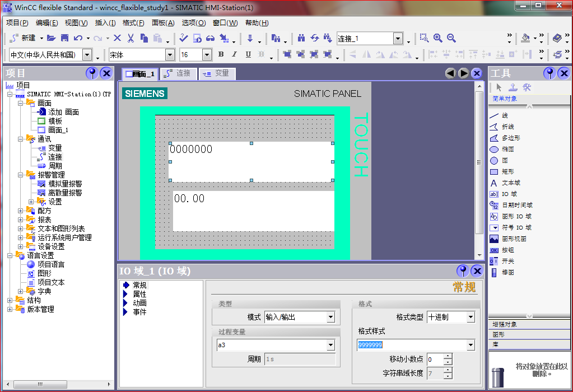Click the next tab arrow in editor
Screen dimensions: 573x392
pyautogui.click(x=463, y=73)
